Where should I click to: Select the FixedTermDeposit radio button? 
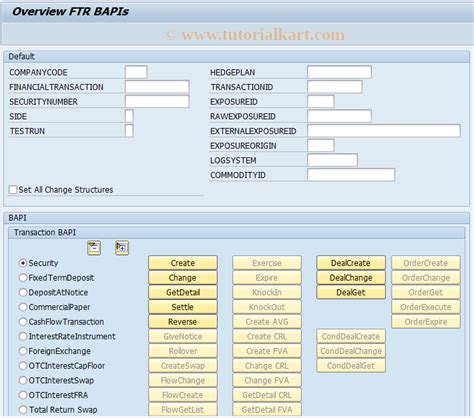tap(23, 278)
